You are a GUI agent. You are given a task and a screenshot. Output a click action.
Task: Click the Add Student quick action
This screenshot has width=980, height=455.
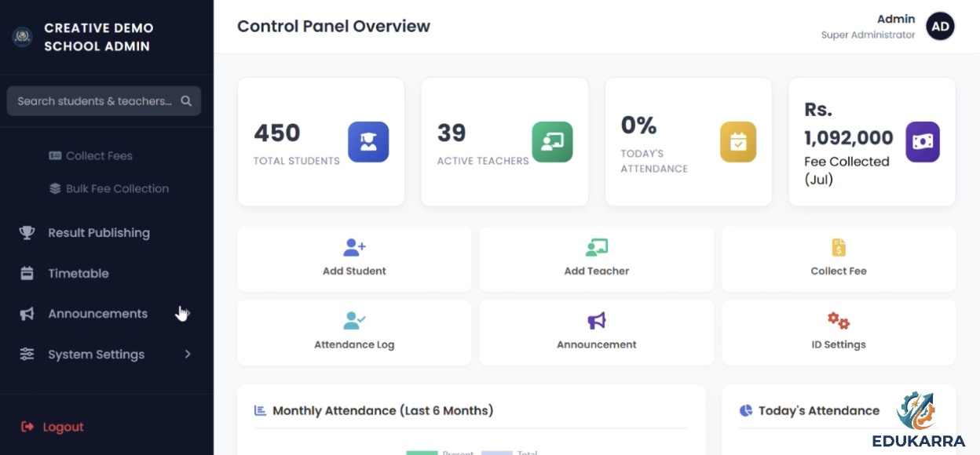[354, 259]
